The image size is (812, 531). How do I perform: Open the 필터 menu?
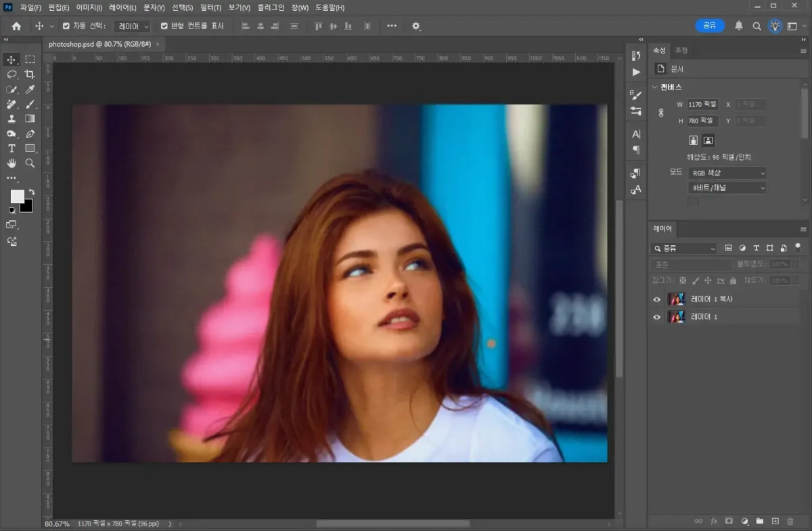pyautogui.click(x=212, y=7)
